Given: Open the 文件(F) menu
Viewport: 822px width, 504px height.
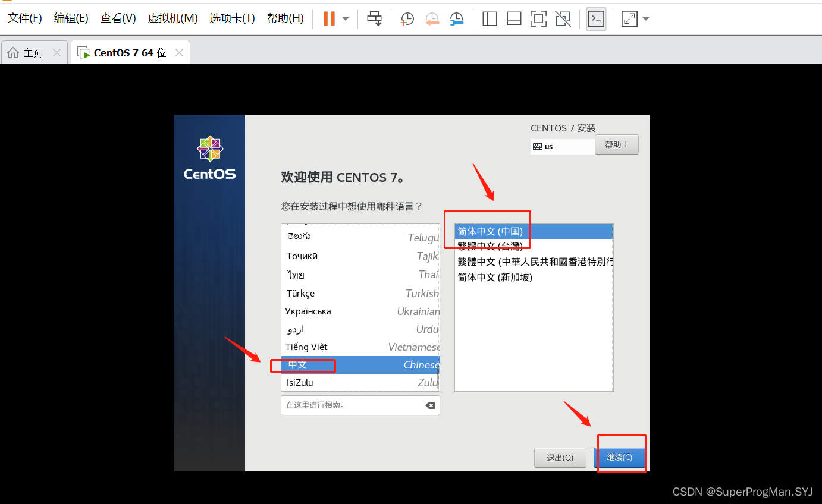Looking at the screenshot, I should click(x=25, y=18).
